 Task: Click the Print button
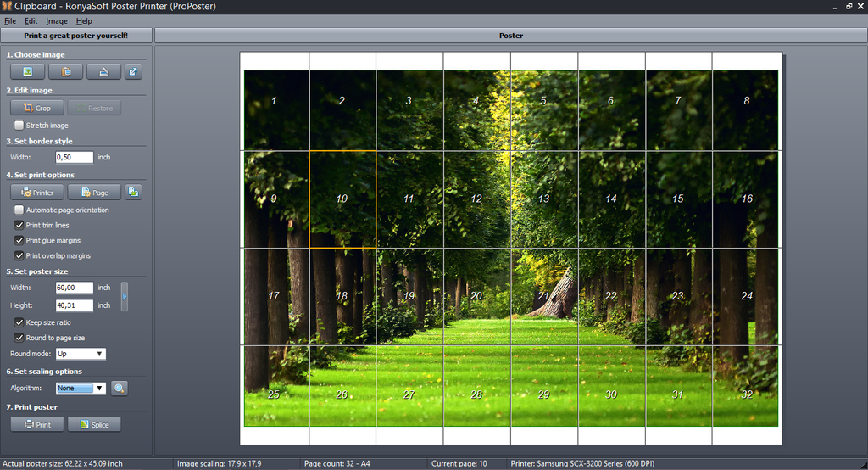tap(37, 424)
